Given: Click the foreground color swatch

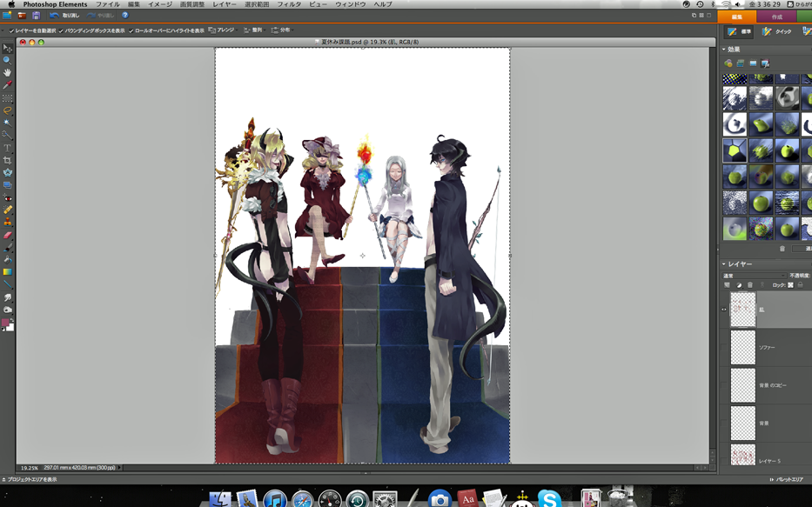Looking at the screenshot, I should click(5, 323).
